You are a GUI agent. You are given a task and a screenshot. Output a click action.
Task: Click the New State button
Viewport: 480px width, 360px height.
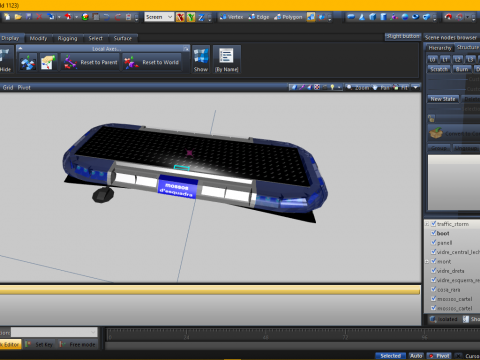coord(443,99)
